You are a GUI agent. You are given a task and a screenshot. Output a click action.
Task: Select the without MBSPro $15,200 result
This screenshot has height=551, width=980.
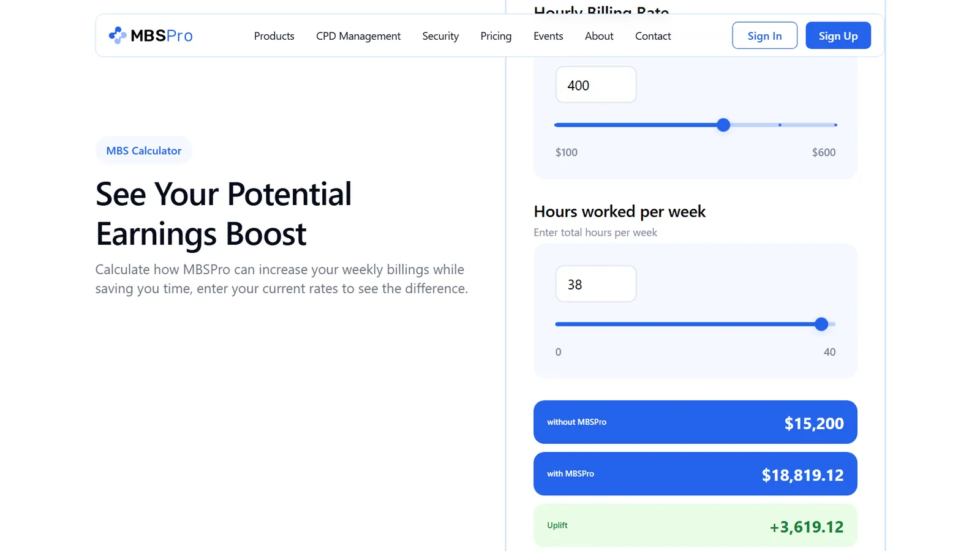[695, 422]
